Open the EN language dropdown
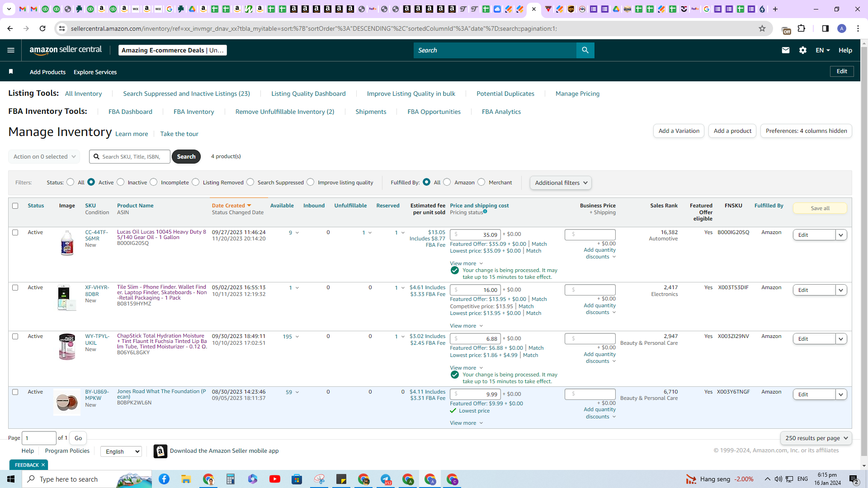This screenshot has width=868, height=488. tap(823, 50)
